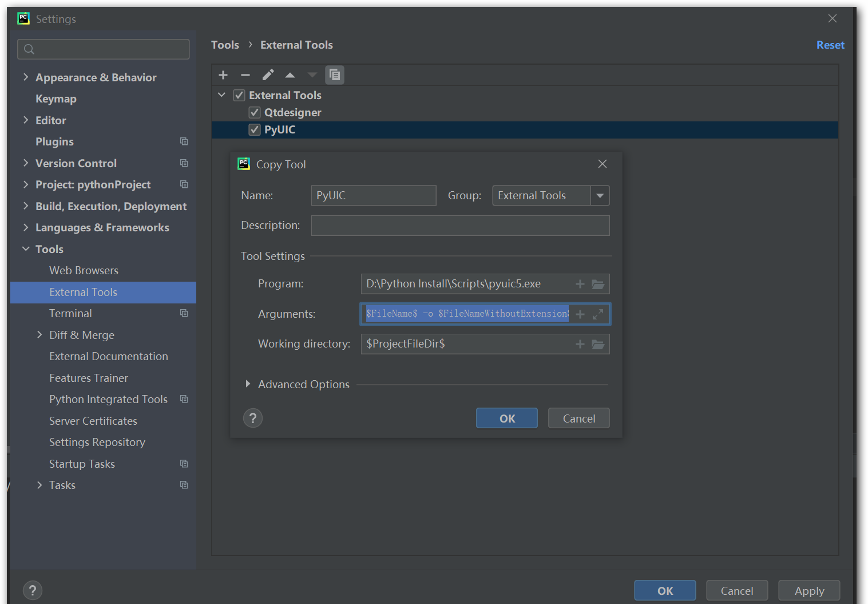The height and width of the screenshot is (604, 868).
Task: Expand Appearance & Behavior settings
Action: (26, 77)
